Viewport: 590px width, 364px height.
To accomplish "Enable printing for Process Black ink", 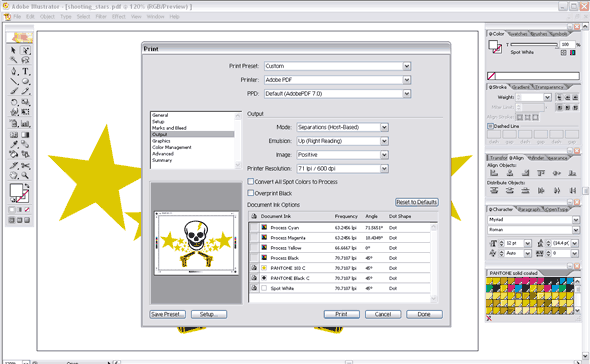I will pyautogui.click(x=254, y=258).
